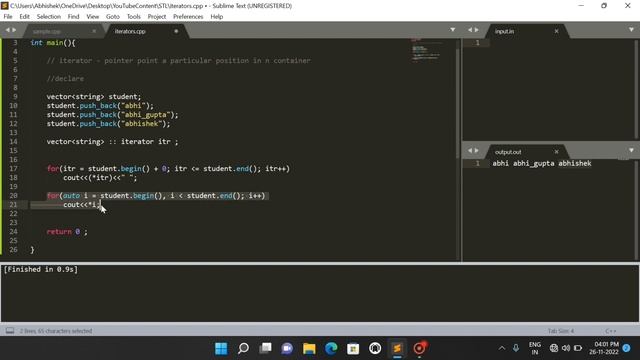The width and height of the screenshot is (640, 360).
Task: Click the "int main(){" line
Action: tap(53, 42)
